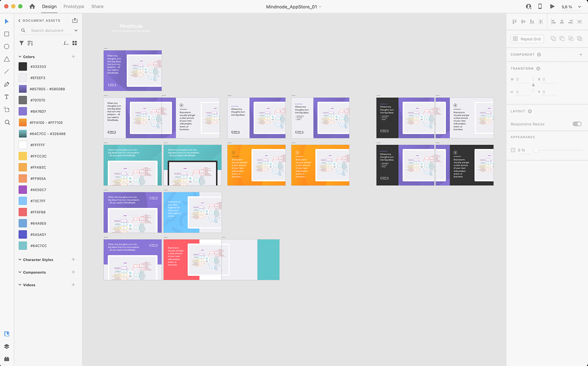Distribute vertically icon

580,21
